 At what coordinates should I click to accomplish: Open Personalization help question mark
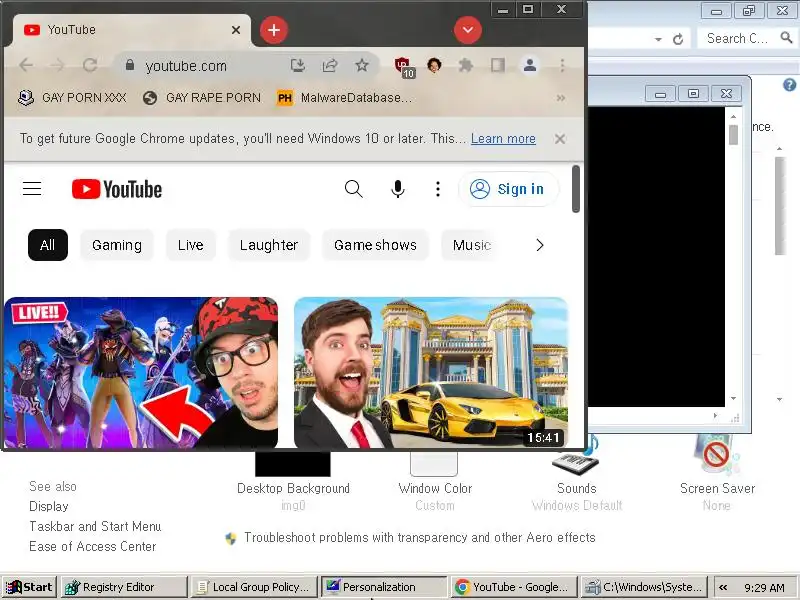point(789,85)
